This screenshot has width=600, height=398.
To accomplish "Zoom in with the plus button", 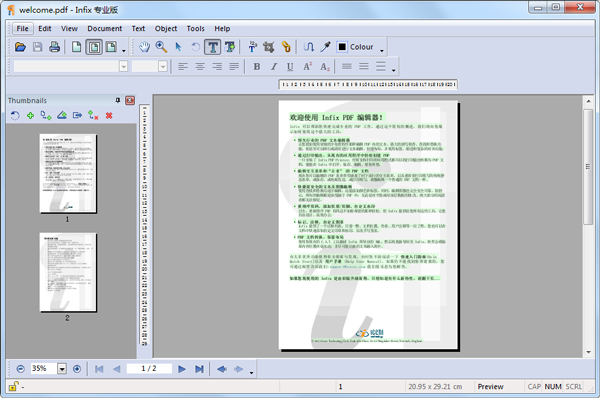I will coord(77,369).
